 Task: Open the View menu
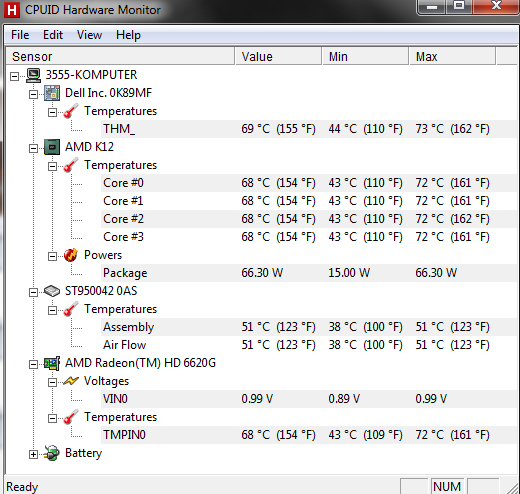pyautogui.click(x=89, y=35)
